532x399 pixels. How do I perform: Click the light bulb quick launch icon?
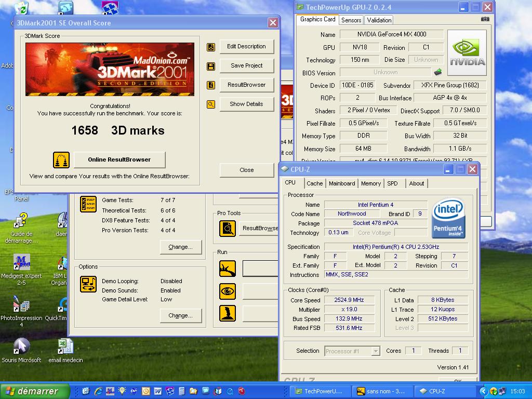[x=122, y=391]
